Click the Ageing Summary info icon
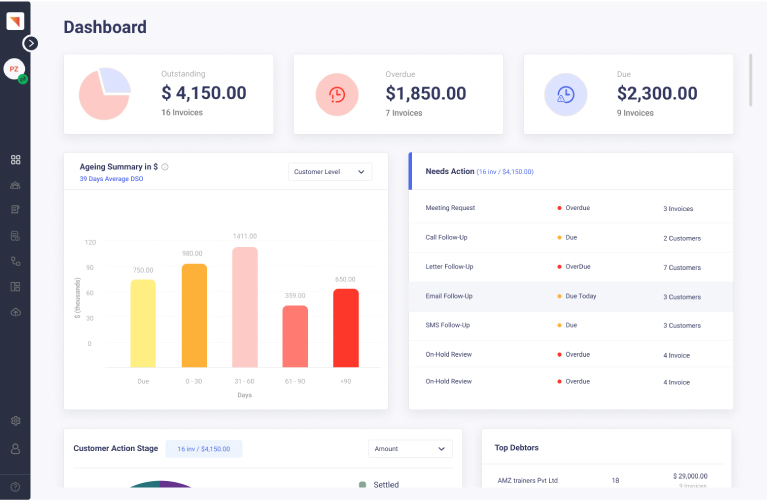 click(165, 167)
